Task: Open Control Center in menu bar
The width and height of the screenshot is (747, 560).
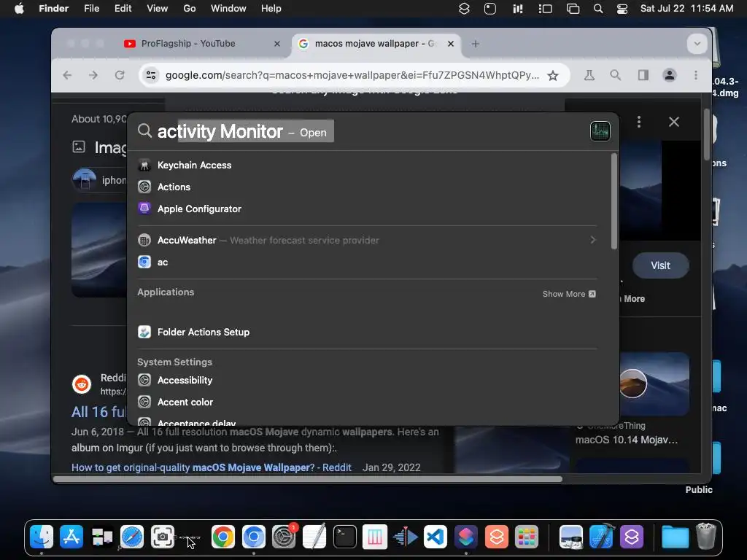Action: [x=622, y=9]
